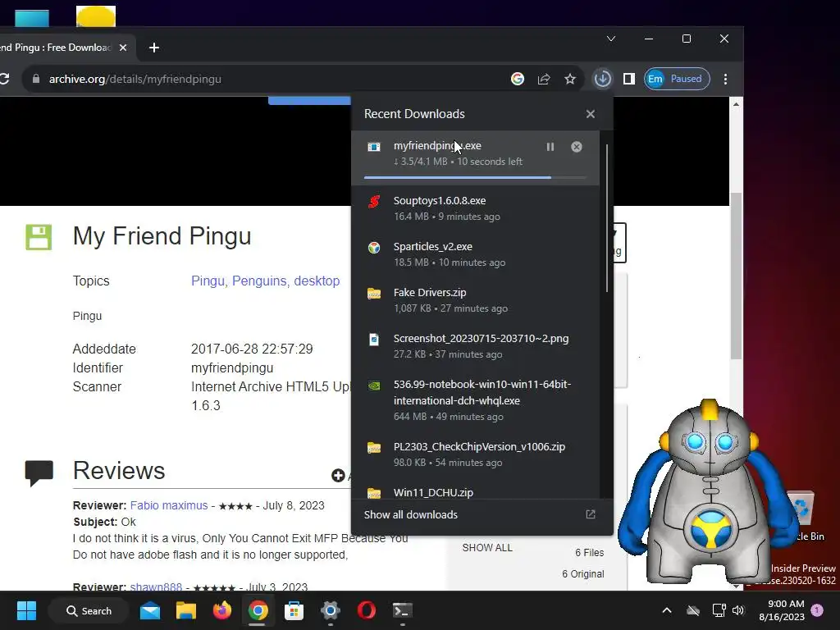Open the Chrome side panel
This screenshot has width=840, height=630.
pyautogui.click(x=629, y=80)
